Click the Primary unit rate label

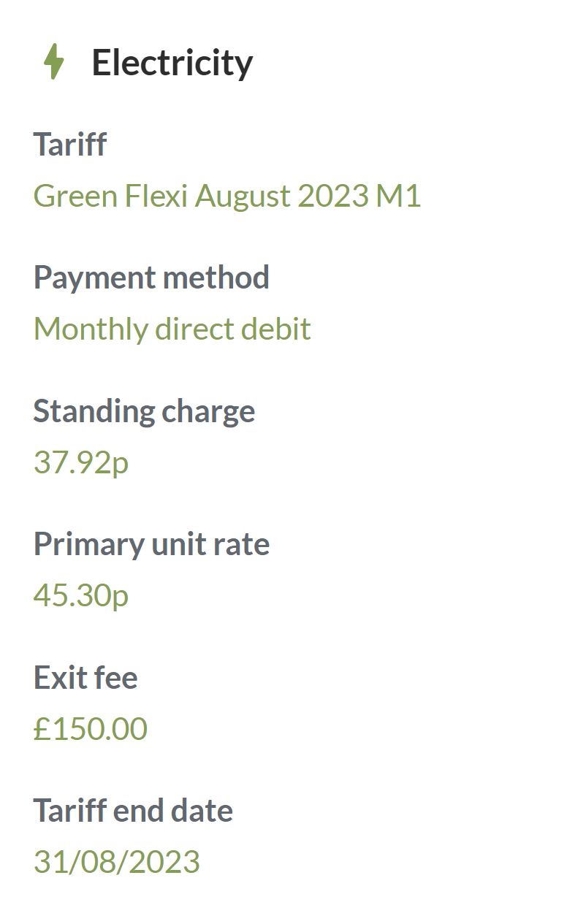tap(151, 544)
